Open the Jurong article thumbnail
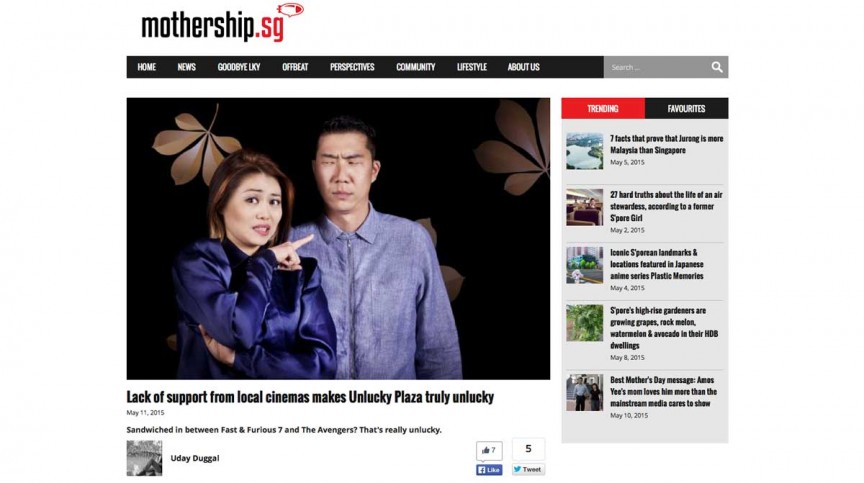The height and width of the screenshot is (483, 864). pyautogui.click(x=585, y=151)
